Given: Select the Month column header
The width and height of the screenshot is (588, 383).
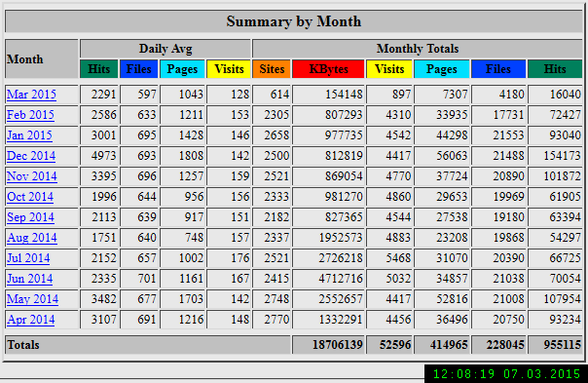Looking at the screenshot, I should tap(42, 58).
